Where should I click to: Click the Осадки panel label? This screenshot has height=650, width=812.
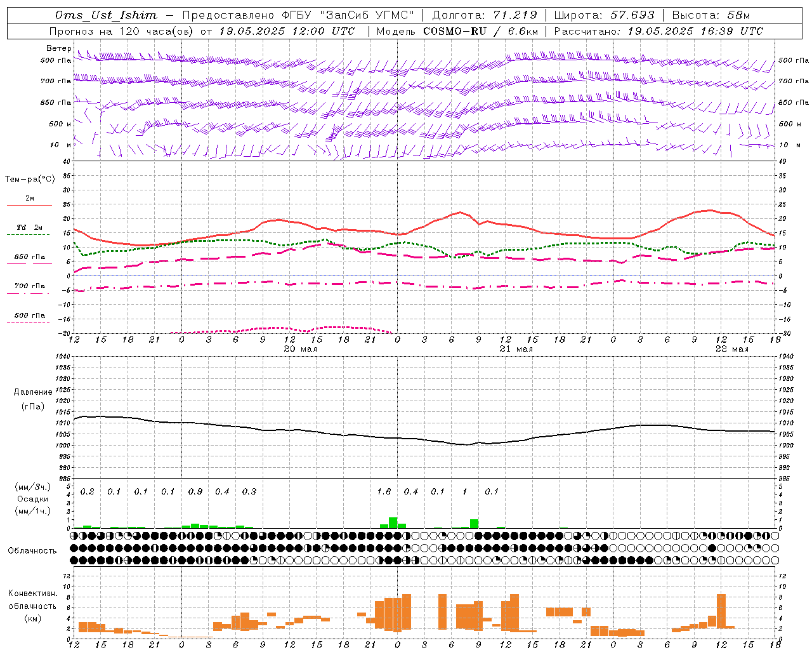[x=32, y=500]
